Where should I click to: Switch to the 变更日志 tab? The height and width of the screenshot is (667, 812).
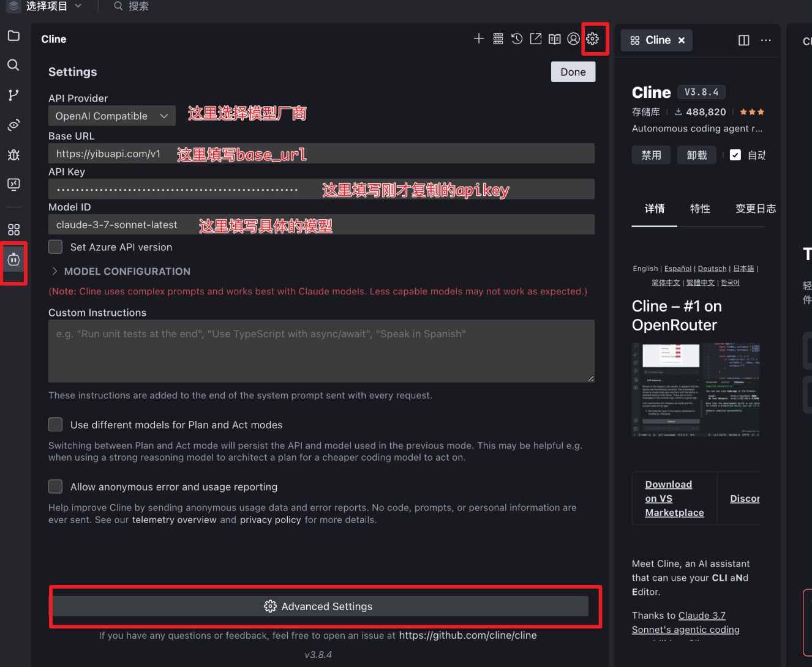click(756, 209)
